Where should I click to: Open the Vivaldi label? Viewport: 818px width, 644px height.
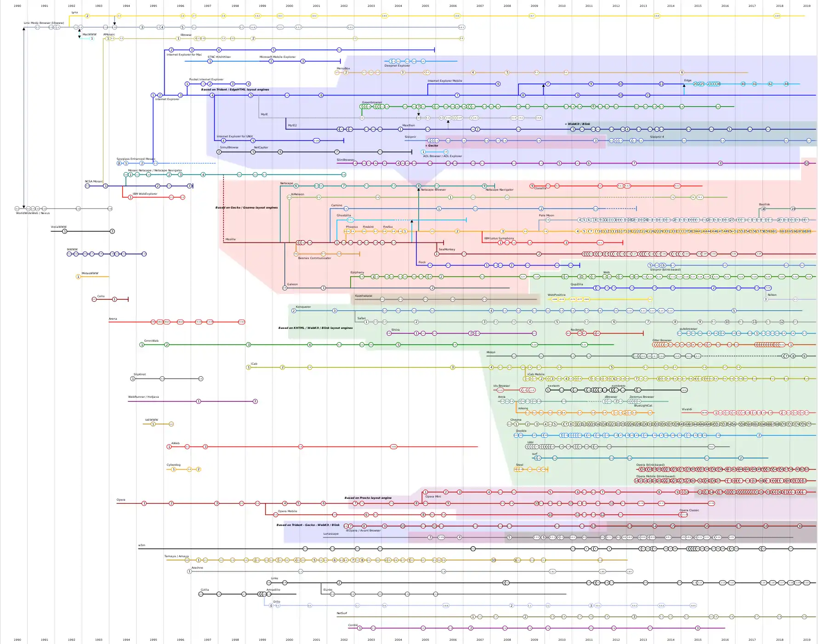pos(687,409)
